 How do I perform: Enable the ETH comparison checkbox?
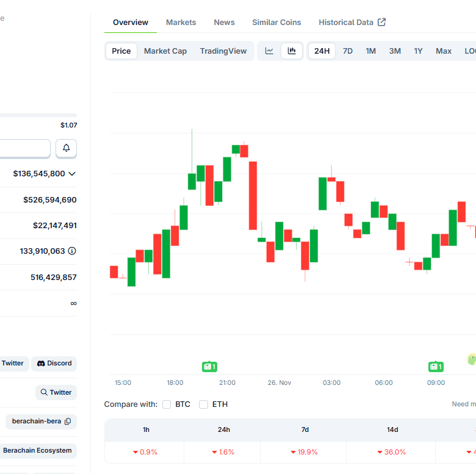pos(204,404)
